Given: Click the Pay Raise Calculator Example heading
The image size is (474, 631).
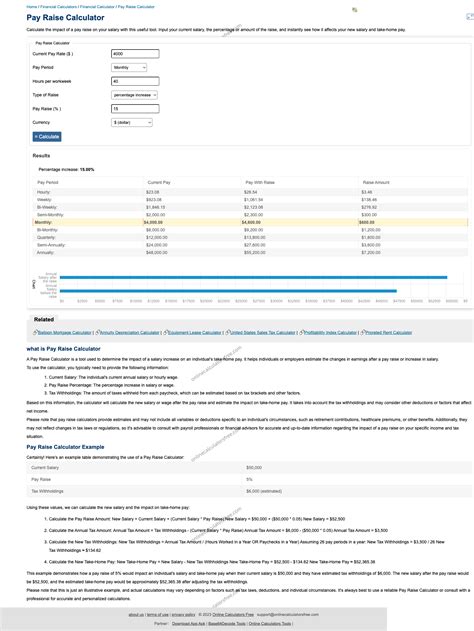Looking at the screenshot, I should [x=65, y=447].
